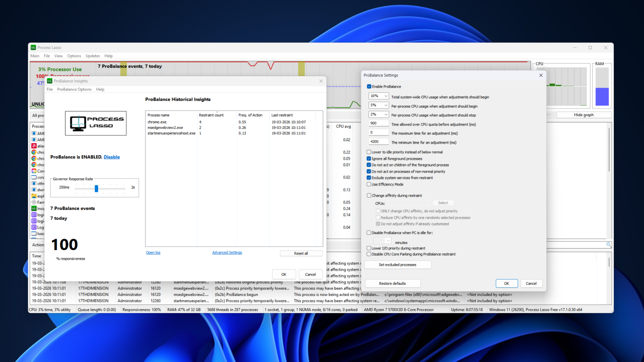The image size is (644, 362).
Task: Enable Lower to idle priority checkbox
Action: pos(369,152)
